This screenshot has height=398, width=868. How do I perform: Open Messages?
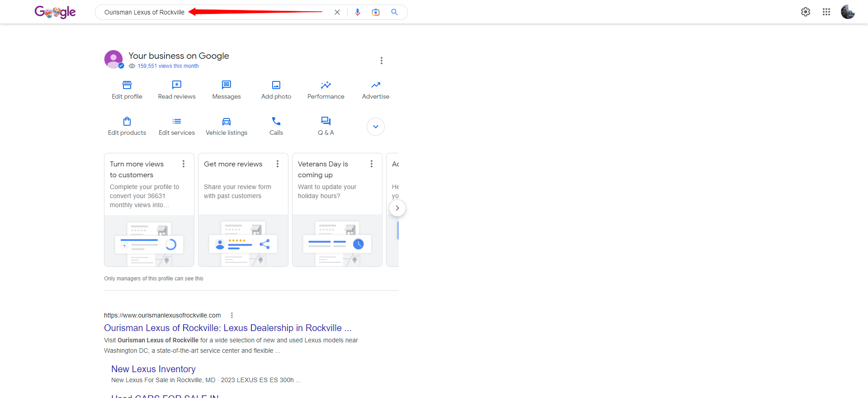click(x=226, y=90)
